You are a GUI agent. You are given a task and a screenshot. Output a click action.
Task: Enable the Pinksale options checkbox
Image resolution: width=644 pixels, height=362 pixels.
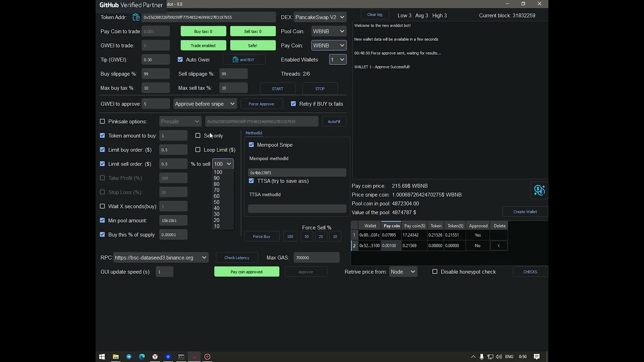[103, 121]
